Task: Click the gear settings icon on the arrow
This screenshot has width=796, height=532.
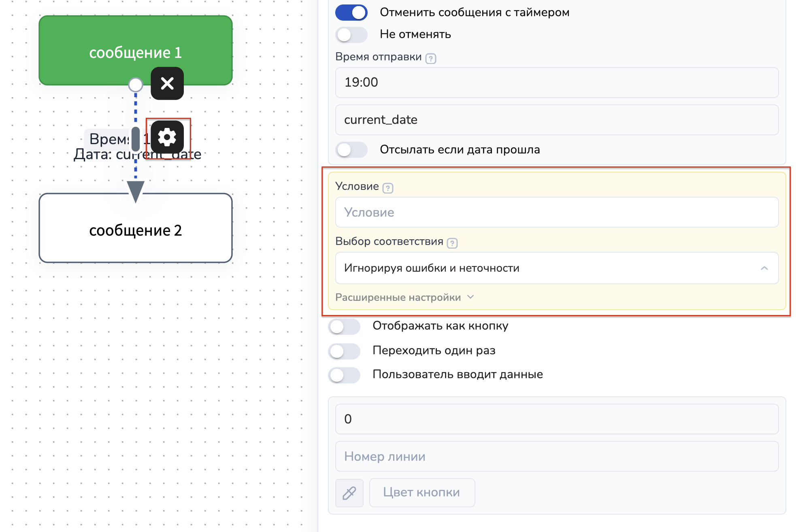Action: (x=167, y=138)
